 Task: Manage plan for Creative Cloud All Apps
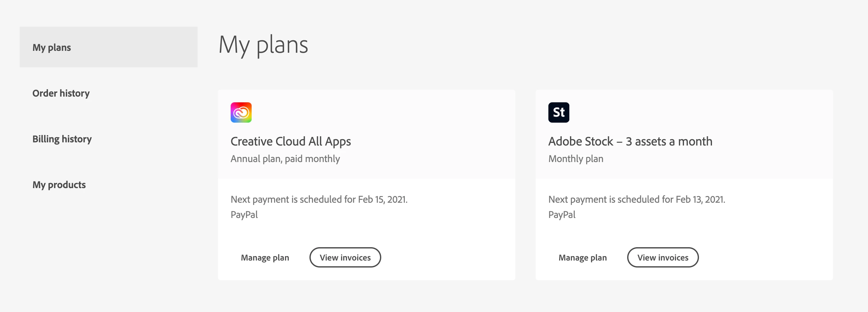(265, 258)
